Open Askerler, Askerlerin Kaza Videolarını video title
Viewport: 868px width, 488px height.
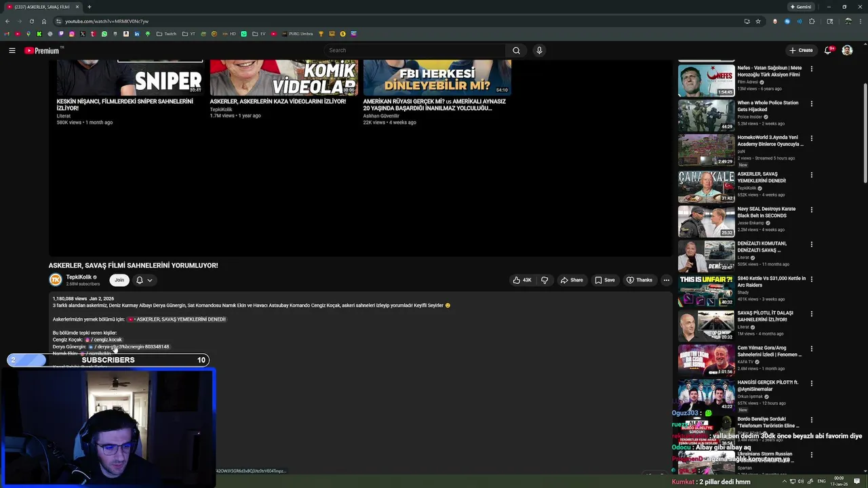click(278, 102)
